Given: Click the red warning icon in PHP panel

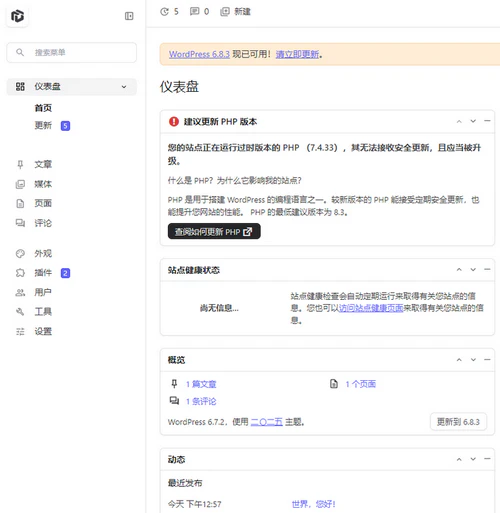Looking at the screenshot, I should point(174,121).
